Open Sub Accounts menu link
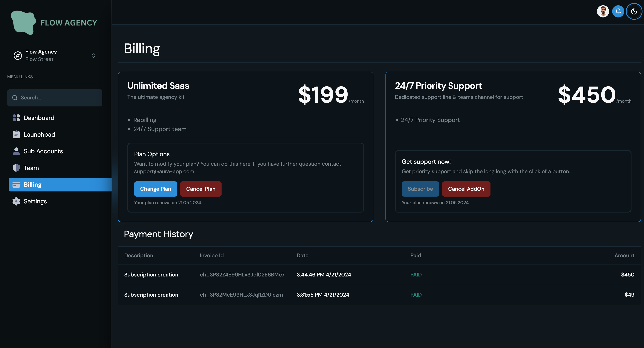Screen dimensions: 644x348 [43, 151]
